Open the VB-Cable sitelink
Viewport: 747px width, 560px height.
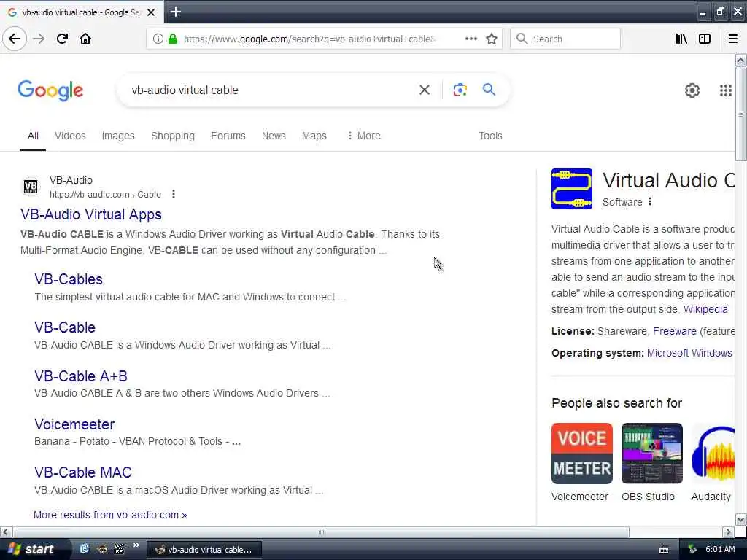(65, 327)
